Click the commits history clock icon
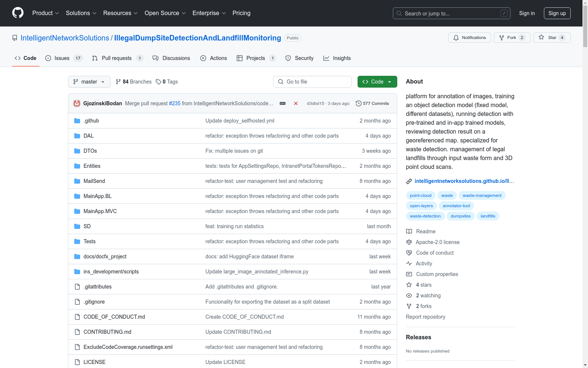This screenshot has height=368, width=588. pos(359,103)
